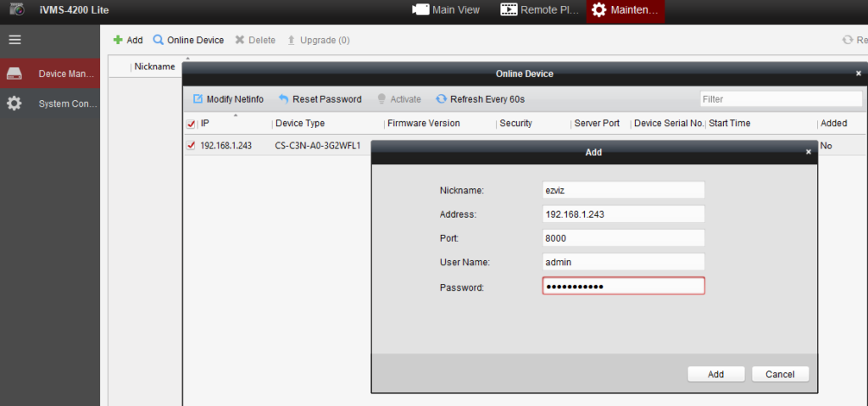Click the Refresh icon at top right
Viewport: 868px width, 406px height.
pos(848,40)
